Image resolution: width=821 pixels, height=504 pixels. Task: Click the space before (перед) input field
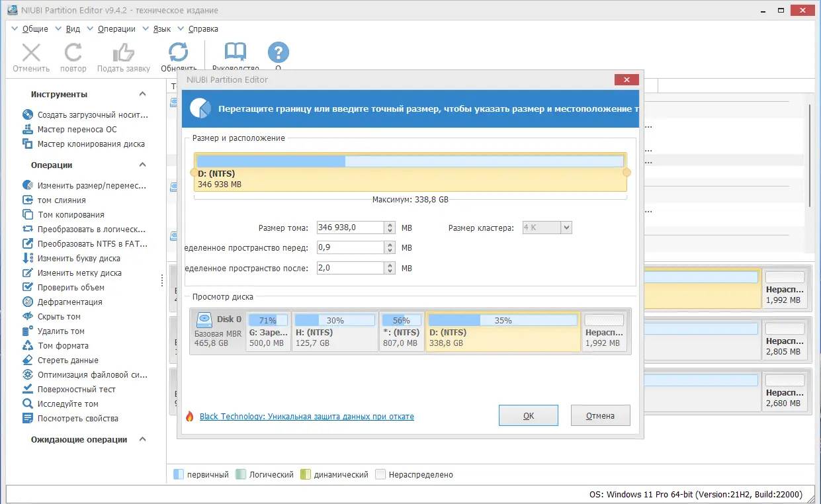[x=350, y=248]
